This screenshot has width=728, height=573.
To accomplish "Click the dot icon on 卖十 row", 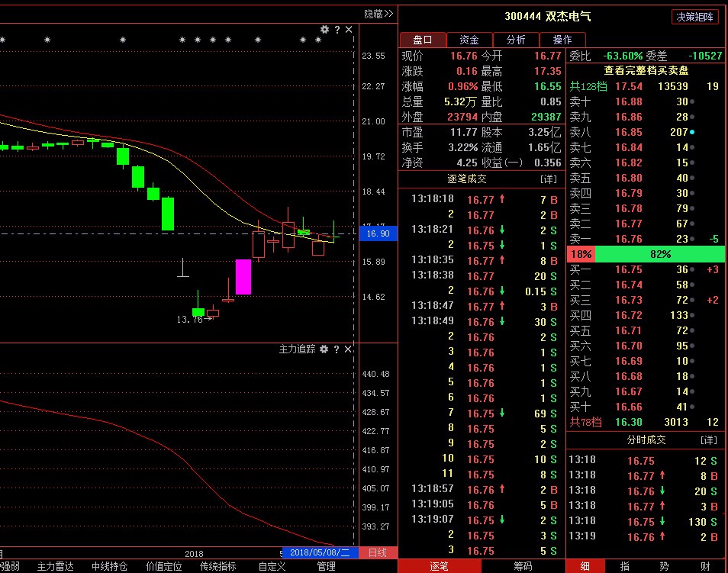I will tap(692, 101).
